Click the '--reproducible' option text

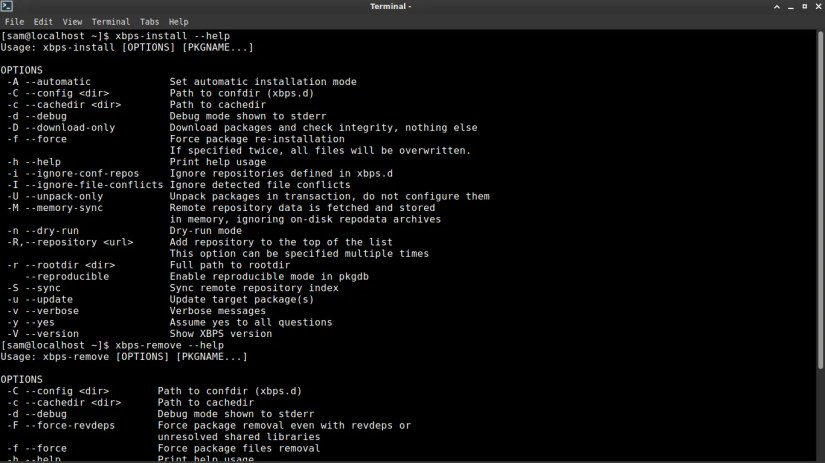click(67, 276)
